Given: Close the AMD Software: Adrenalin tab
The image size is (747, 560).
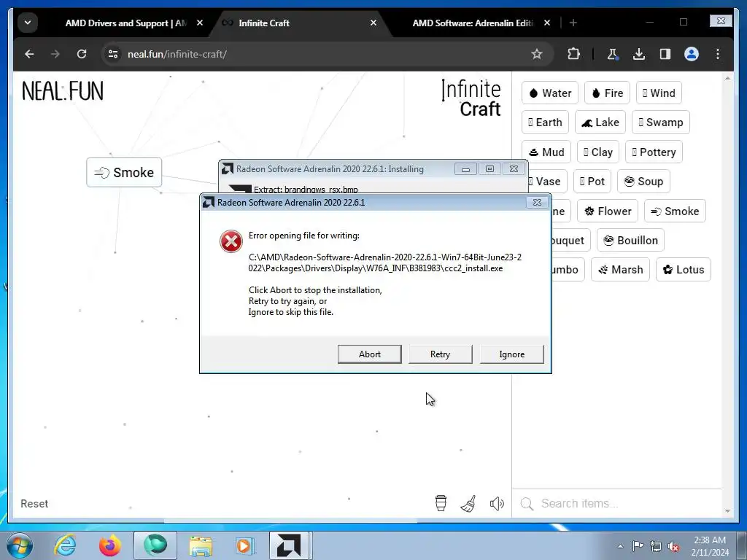Looking at the screenshot, I should 547,23.
